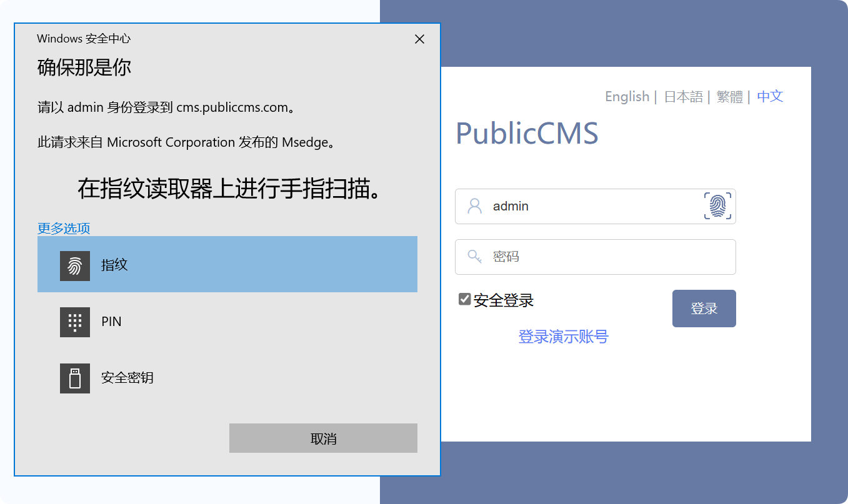Enable the 安全登录 checkbox
This screenshot has width=848, height=504.
(x=464, y=299)
